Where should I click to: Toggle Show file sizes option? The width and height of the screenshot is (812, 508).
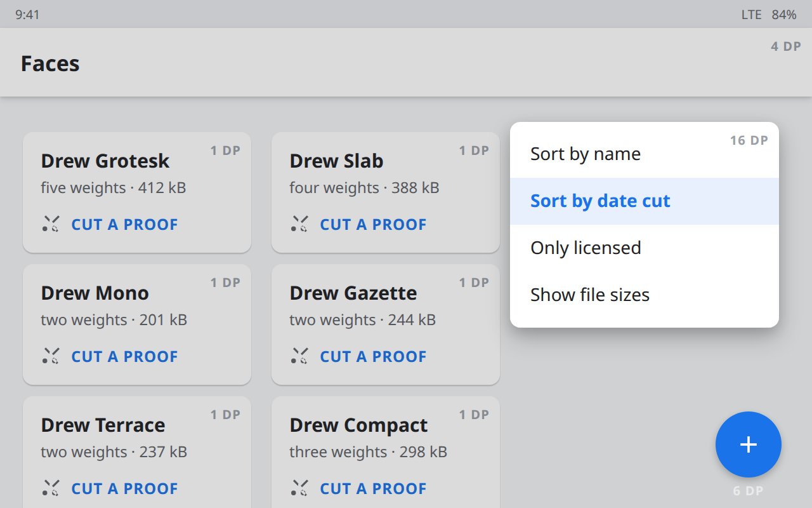tap(645, 295)
